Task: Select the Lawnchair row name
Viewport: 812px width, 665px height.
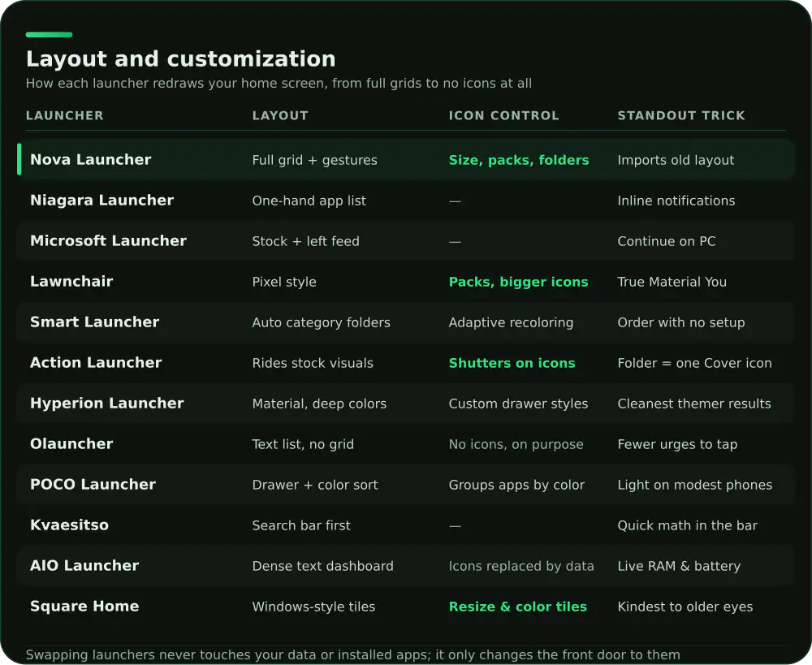Action: tap(71, 281)
